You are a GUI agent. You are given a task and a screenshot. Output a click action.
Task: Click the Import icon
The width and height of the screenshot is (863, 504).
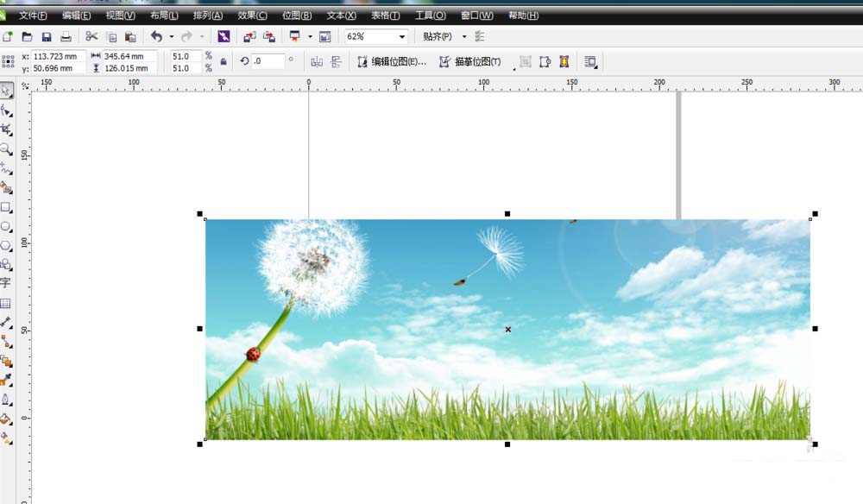pyautogui.click(x=249, y=37)
